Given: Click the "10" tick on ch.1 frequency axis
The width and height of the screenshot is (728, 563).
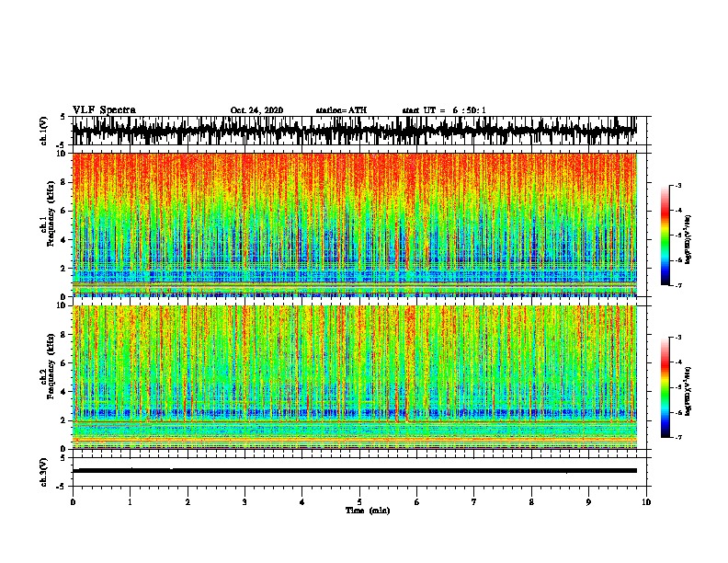Looking at the screenshot, I should (63, 154).
